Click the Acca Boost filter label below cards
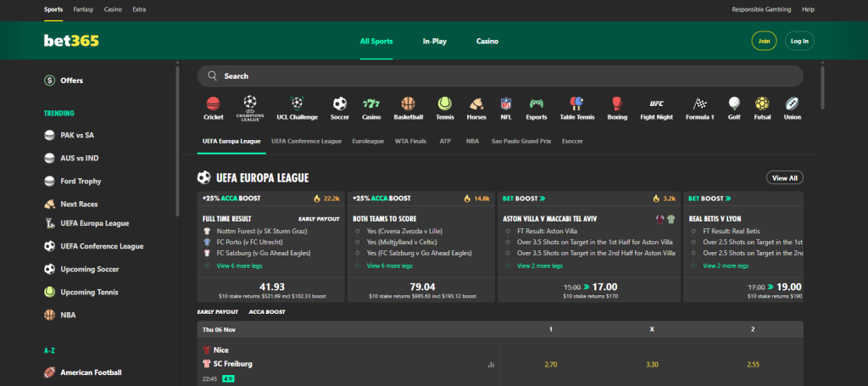The width and height of the screenshot is (868, 386). 267,312
